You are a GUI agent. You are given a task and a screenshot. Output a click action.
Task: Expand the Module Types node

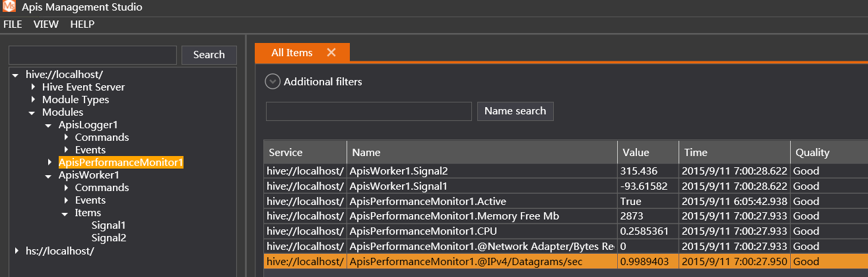[33, 100]
